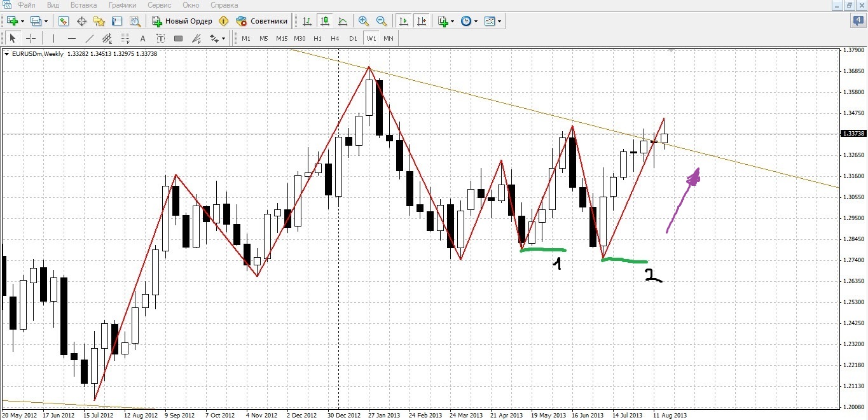868x420 pixels.
Task: Click the yellow diamond MetaEditor icon
Action: [x=223, y=21]
